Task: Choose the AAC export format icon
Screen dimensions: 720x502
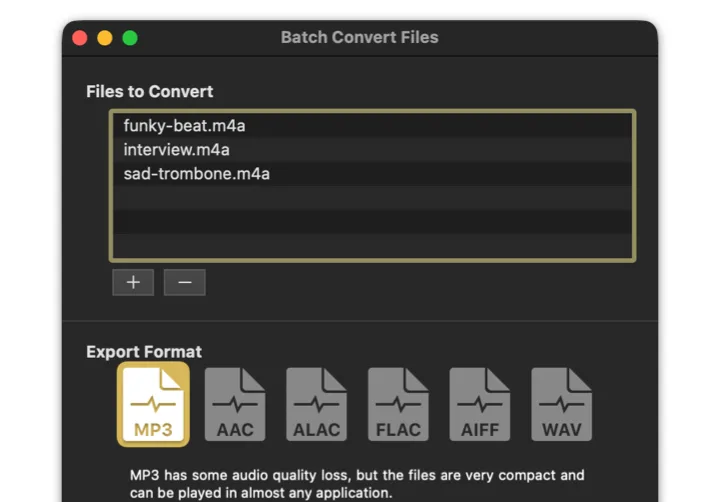Action: click(x=235, y=404)
